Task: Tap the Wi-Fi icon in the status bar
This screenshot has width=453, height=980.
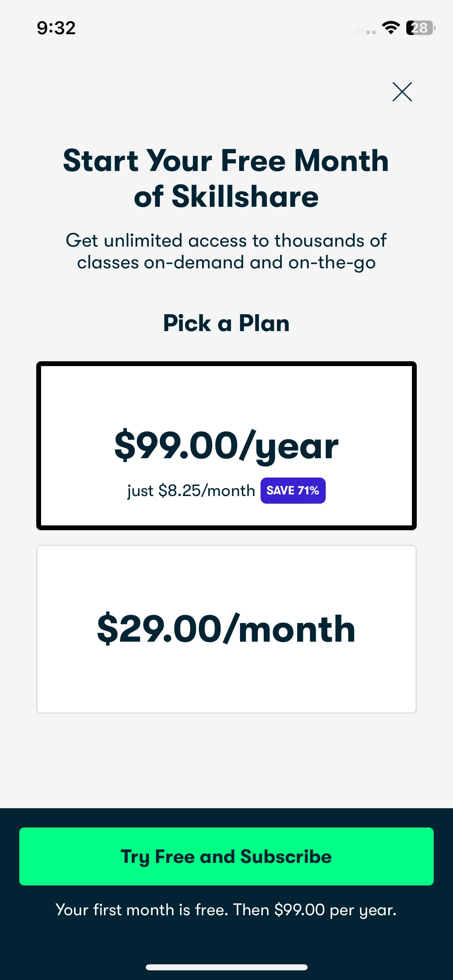Action: (x=391, y=28)
